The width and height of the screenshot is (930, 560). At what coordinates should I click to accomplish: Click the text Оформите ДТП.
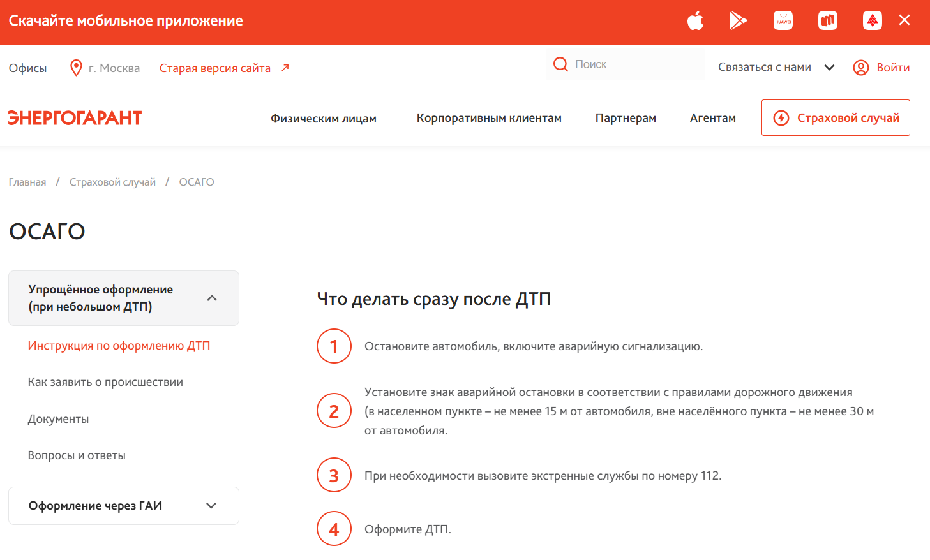coord(408,529)
